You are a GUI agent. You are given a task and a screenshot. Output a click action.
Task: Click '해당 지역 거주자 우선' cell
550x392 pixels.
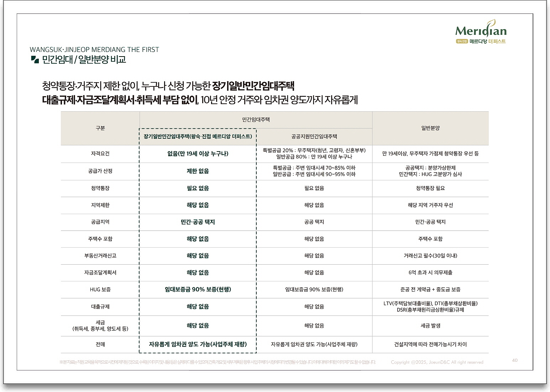coord(430,205)
